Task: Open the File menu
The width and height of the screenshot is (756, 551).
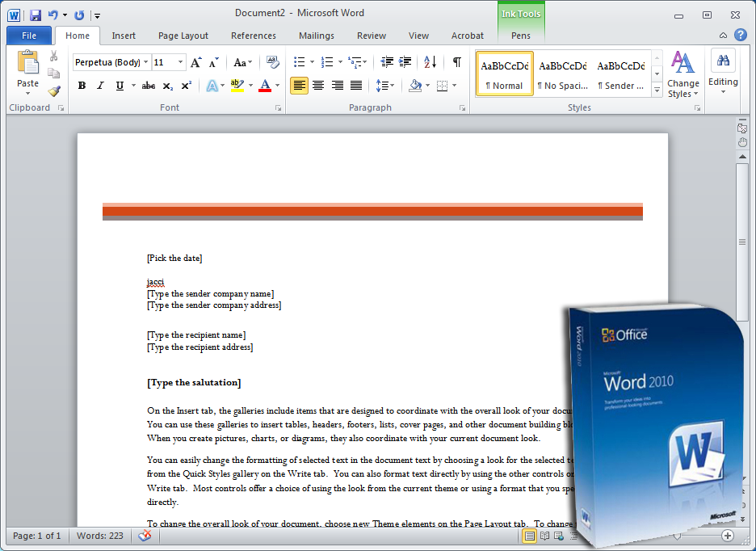Action: point(28,36)
